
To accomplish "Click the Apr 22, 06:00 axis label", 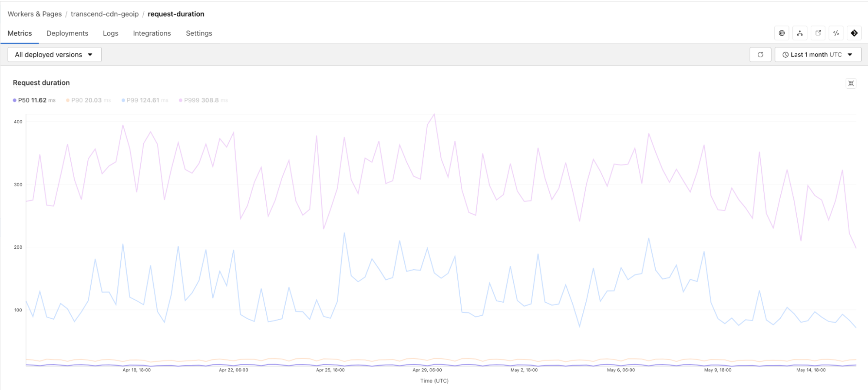I will click(x=234, y=370).
